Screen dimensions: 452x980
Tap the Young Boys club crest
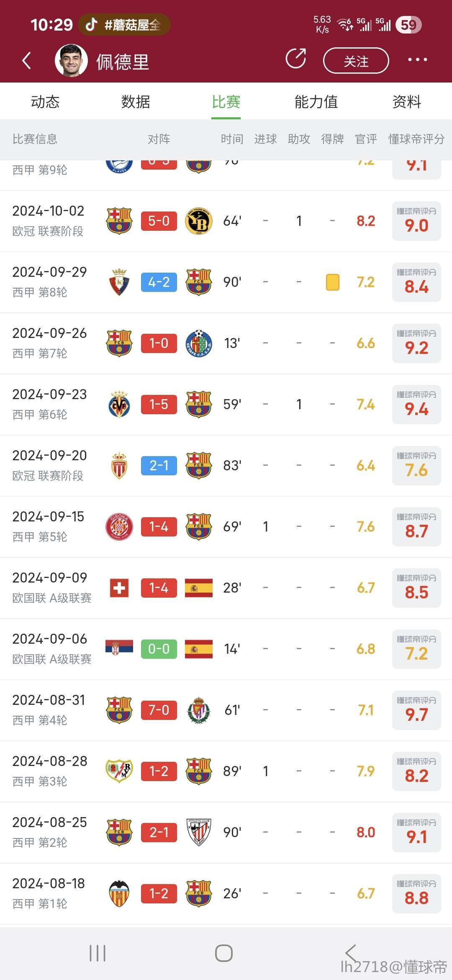pos(198,221)
